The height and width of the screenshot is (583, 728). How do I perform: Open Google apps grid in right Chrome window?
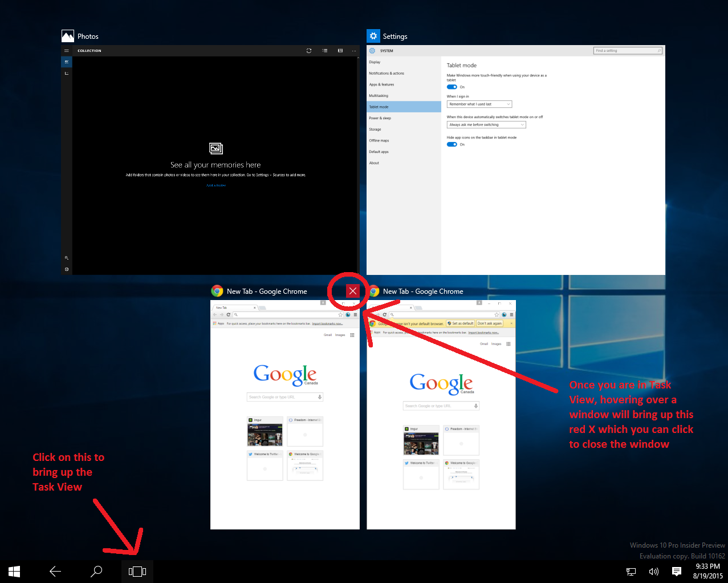508,344
